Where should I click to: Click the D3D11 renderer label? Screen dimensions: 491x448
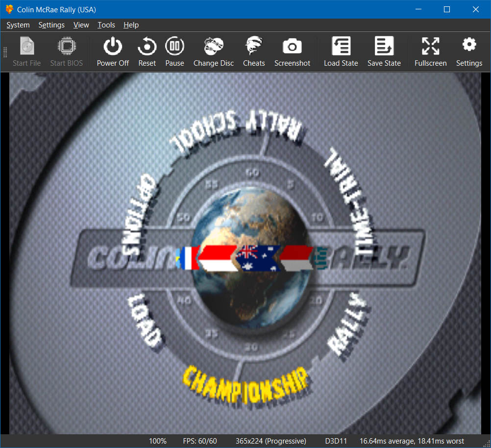(x=336, y=441)
